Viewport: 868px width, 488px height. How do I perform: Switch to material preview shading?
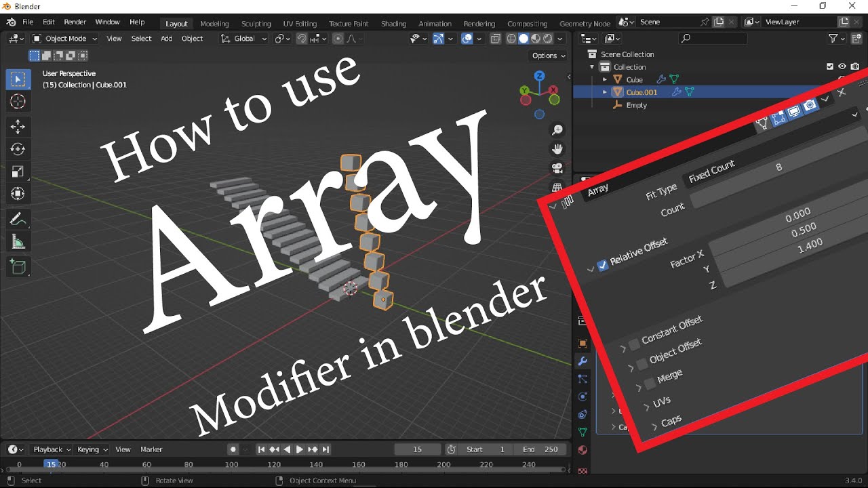(x=536, y=39)
